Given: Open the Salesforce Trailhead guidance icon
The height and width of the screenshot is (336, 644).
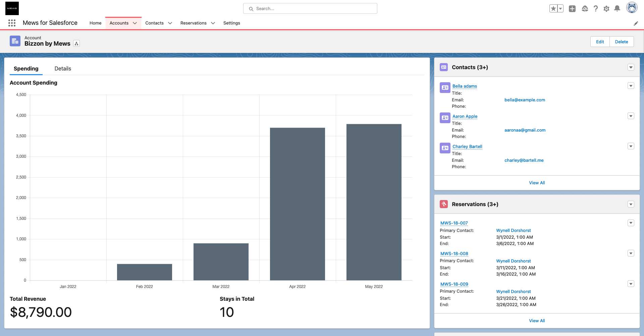Looking at the screenshot, I should 585,9.
